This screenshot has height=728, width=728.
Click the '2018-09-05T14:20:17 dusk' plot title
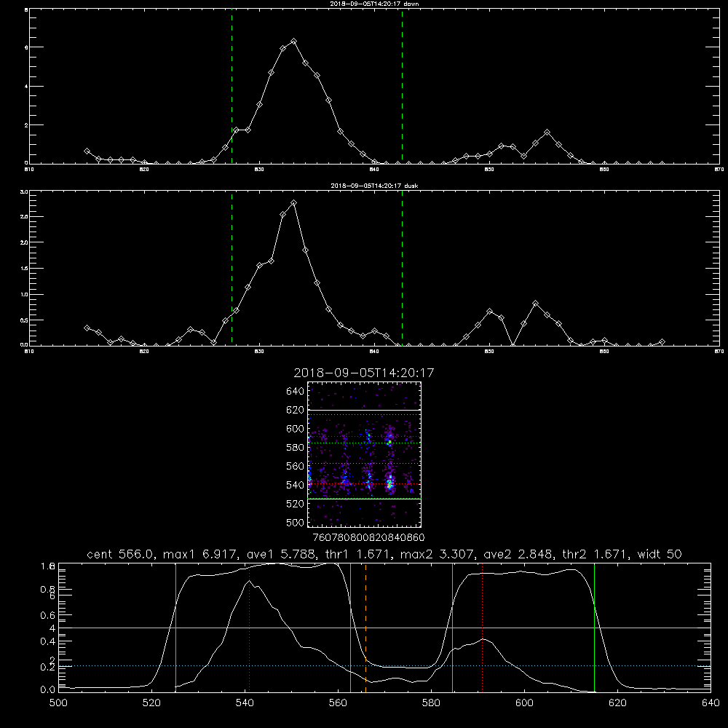(x=374, y=186)
